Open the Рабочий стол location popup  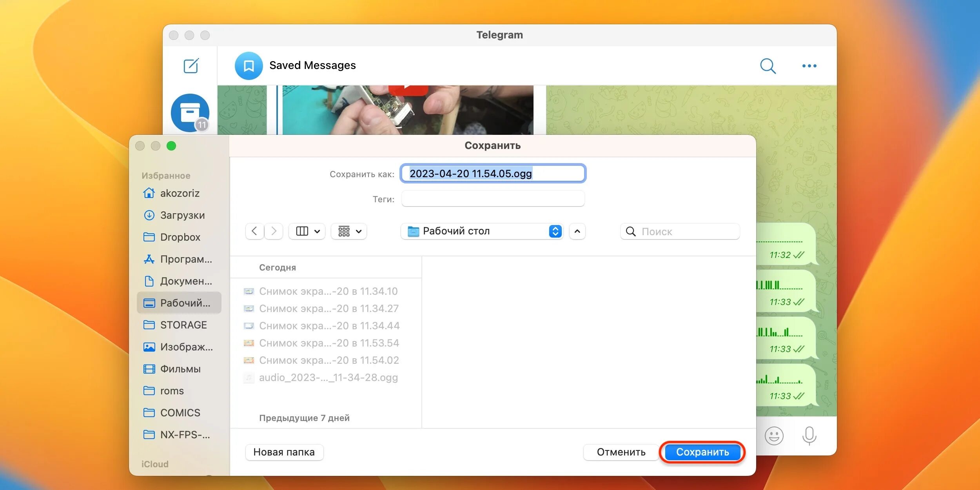tap(482, 231)
